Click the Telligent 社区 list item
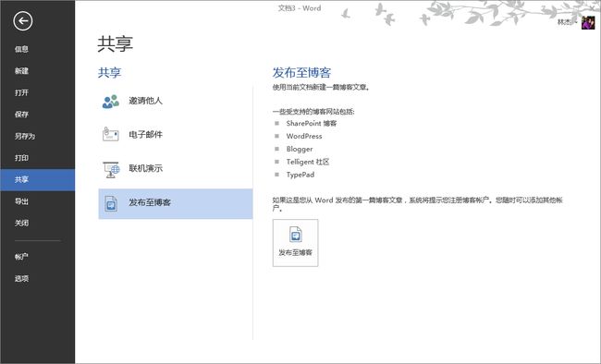 click(308, 162)
